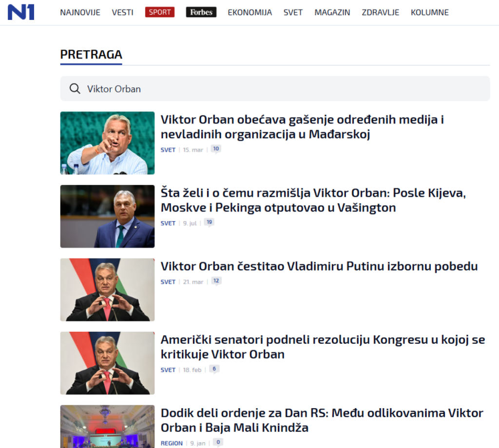Click the Viktor Orban search field
Image resolution: width=499 pixels, height=448 pixels.
pos(275,89)
